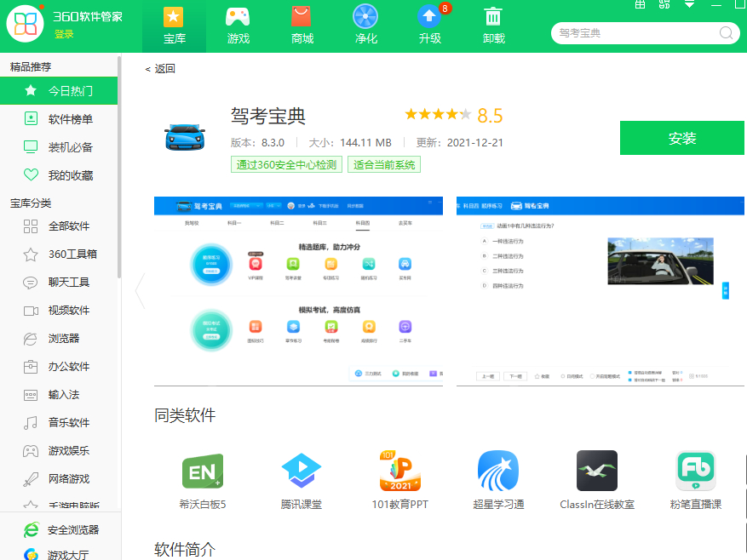The height and width of the screenshot is (560, 747).
Task: Click the sidebar vertical scrollbar
Action: pos(119,167)
